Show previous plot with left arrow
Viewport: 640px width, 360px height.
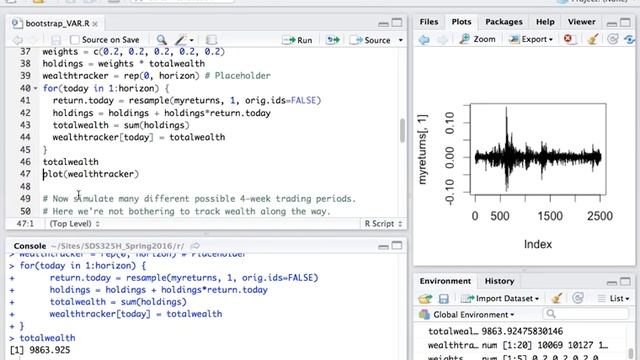pos(424,40)
